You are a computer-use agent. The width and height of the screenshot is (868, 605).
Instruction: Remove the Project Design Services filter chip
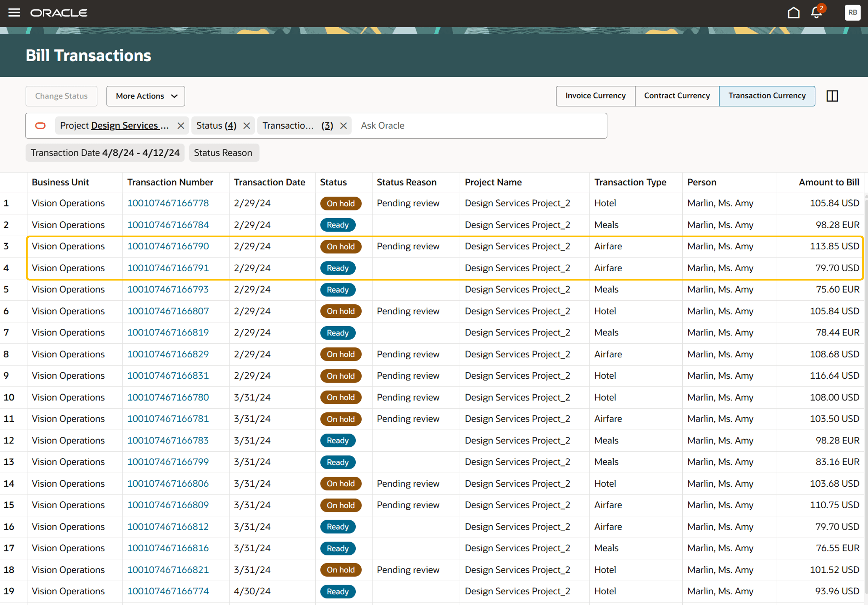click(x=181, y=126)
